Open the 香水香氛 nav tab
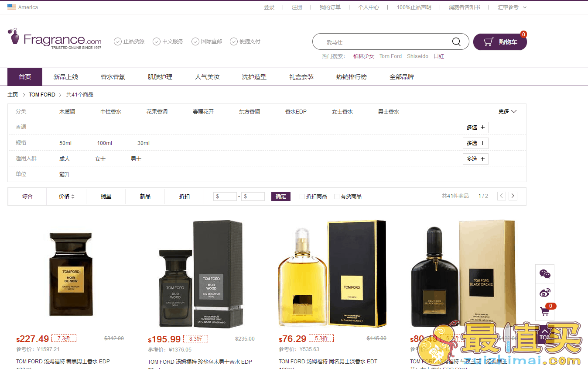This screenshot has width=588, height=369. [113, 77]
